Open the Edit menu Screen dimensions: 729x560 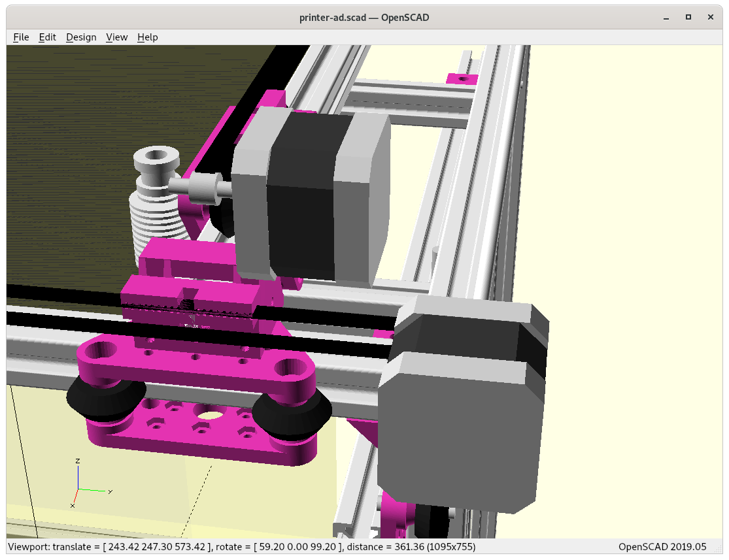click(47, 37)
